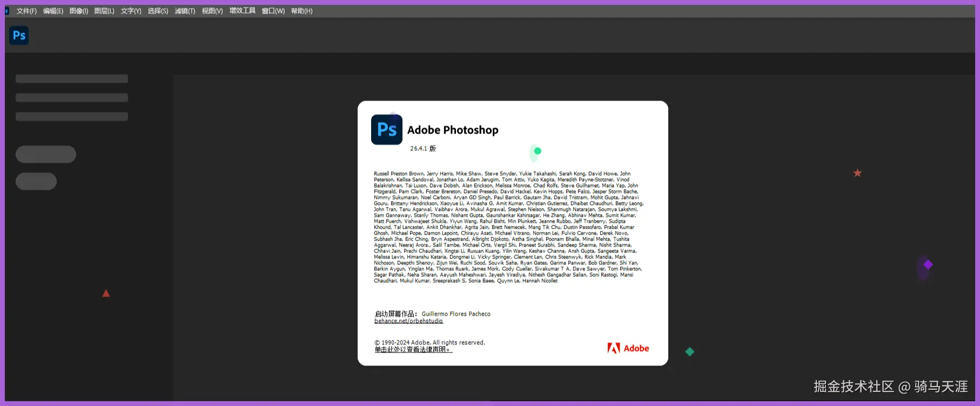Open the behance.net/orbehstudio link

coord(408,321)
